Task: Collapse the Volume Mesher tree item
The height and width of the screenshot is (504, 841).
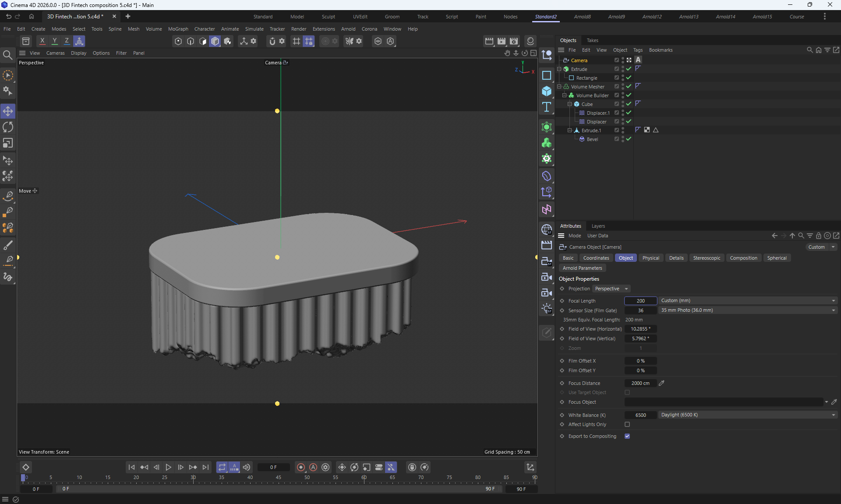Action: pyautogui.click(x=559, y=87)
